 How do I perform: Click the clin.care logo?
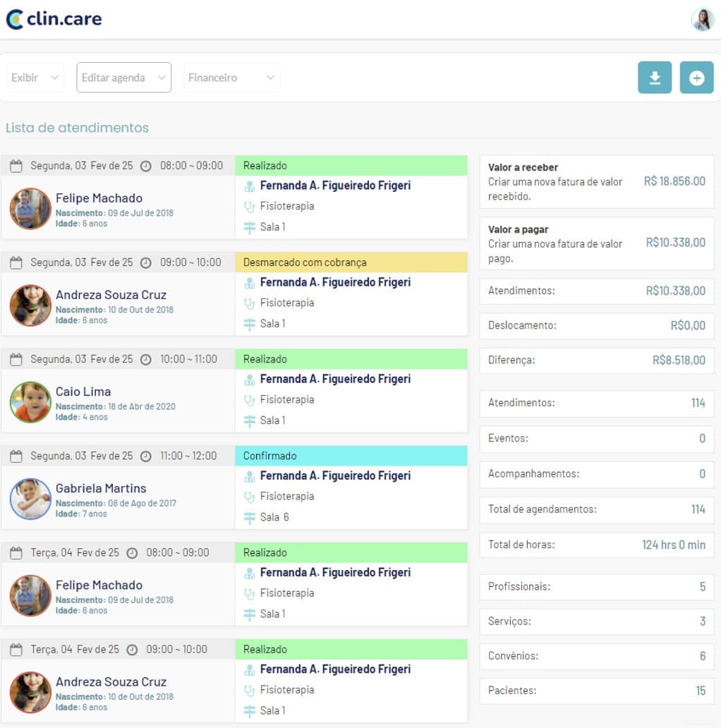pos(54,19)
